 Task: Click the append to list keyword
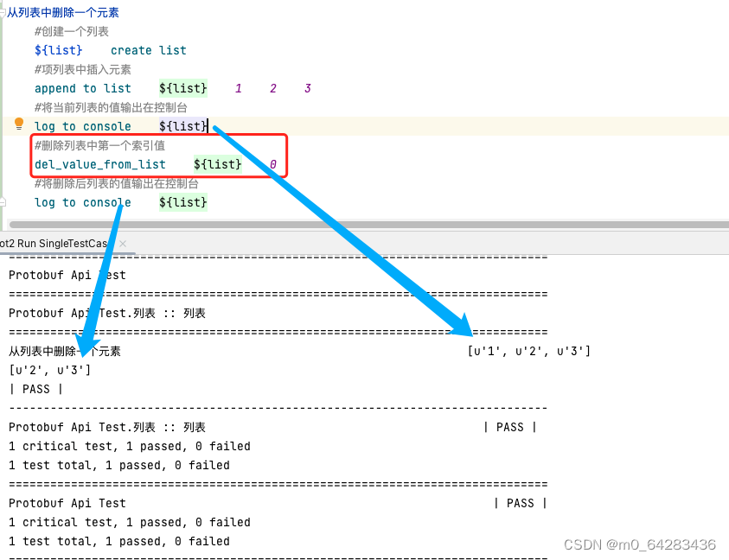tap(82, 88)
